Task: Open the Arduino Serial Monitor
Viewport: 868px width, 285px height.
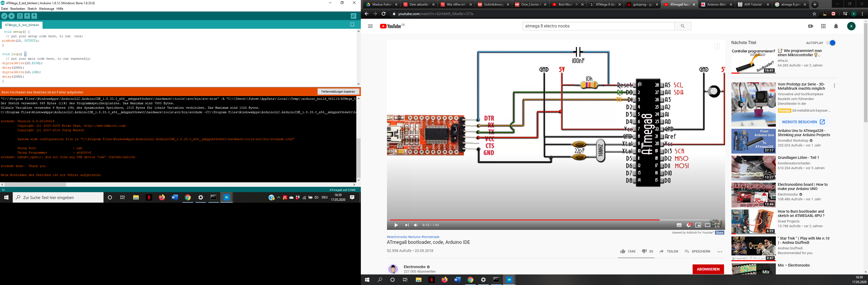Action: 353,16
